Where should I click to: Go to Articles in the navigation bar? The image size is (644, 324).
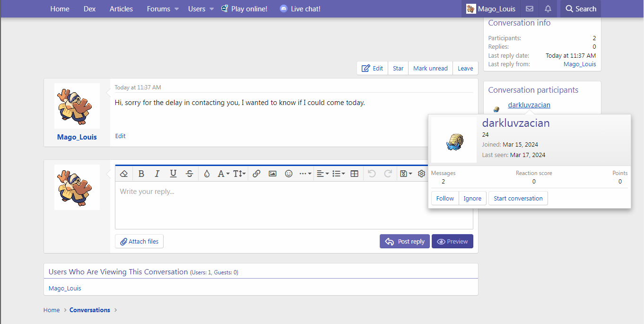[121, 9]
